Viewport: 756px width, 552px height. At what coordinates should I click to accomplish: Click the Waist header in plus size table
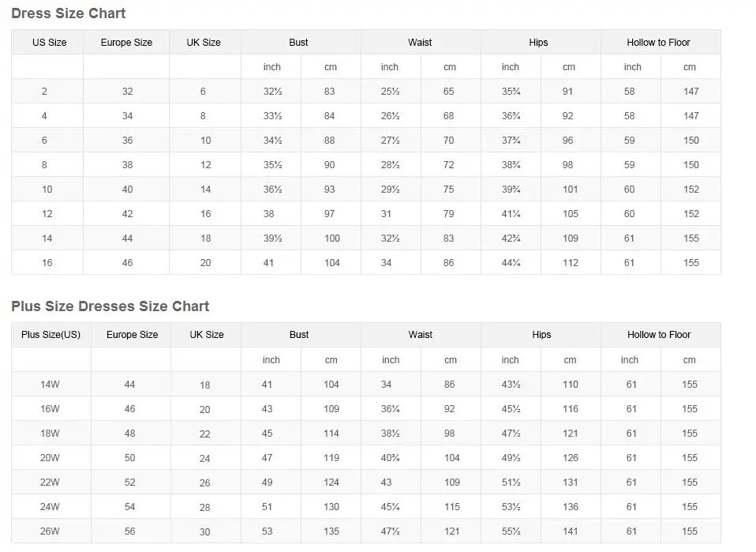(421, 335)
